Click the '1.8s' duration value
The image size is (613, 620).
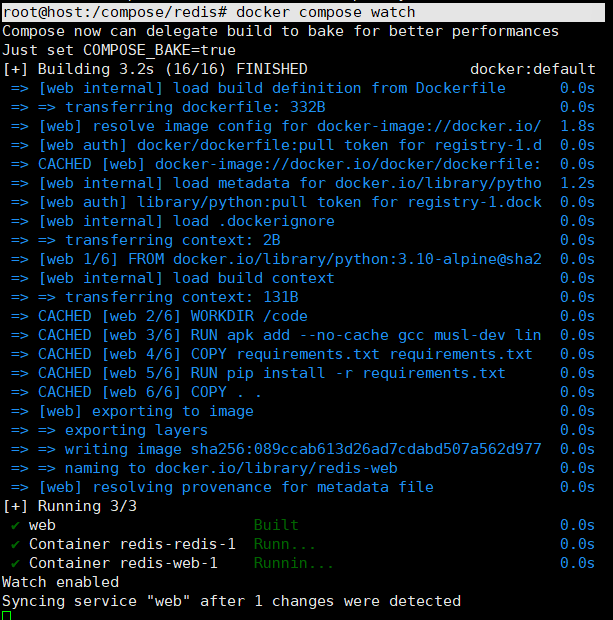point(577,126)
